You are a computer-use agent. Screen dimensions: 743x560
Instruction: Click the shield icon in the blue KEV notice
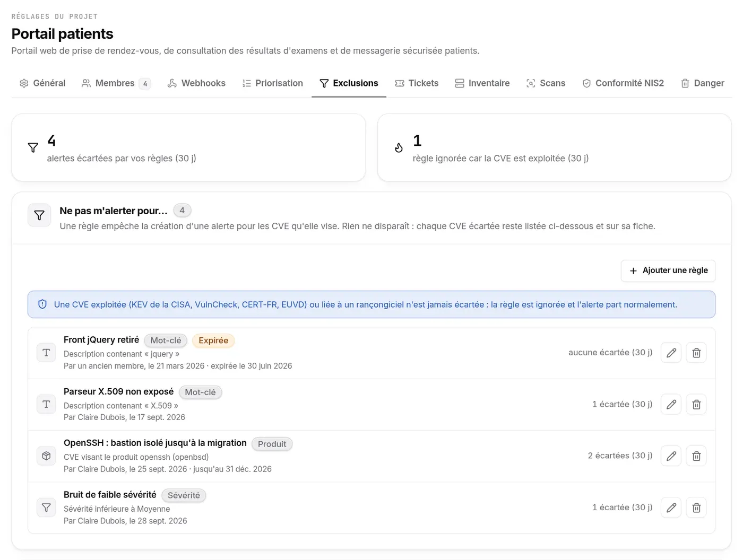[x=42, y=304]
